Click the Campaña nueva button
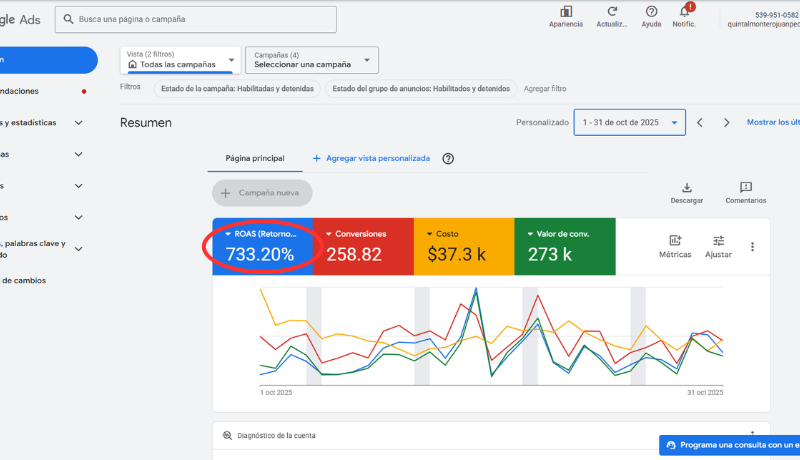800x460 pixels. 262,193
